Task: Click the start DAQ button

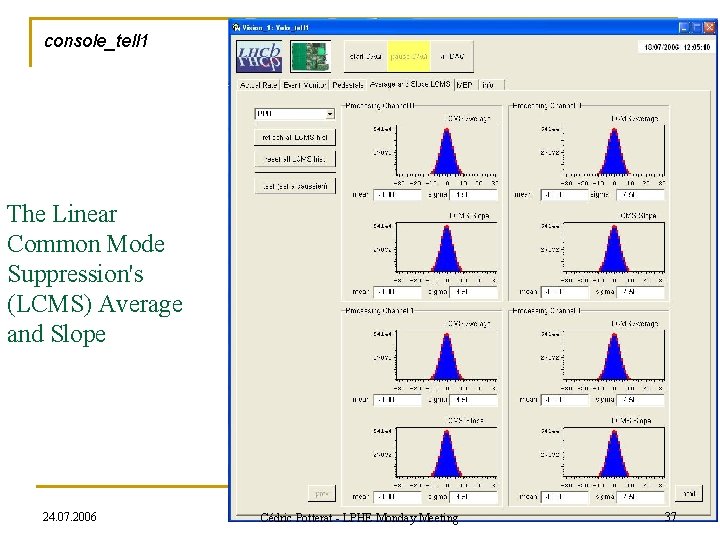Action: click(x=366, y=56)
